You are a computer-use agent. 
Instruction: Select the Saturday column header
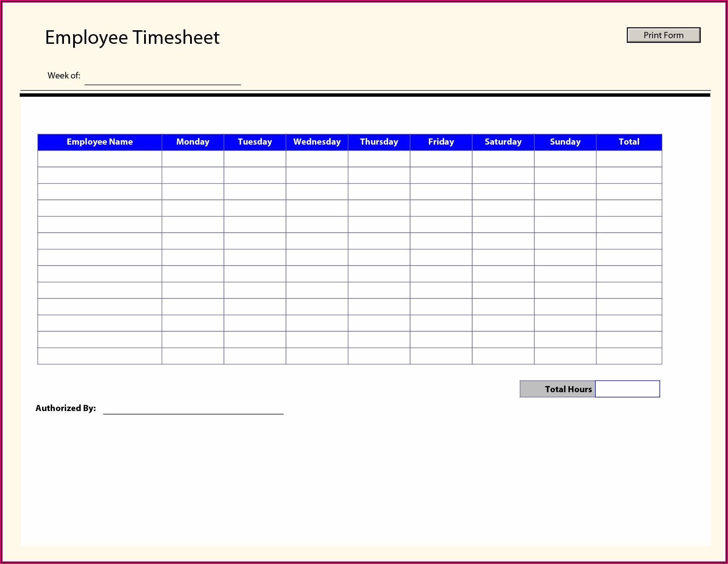(x=503, y=142)
